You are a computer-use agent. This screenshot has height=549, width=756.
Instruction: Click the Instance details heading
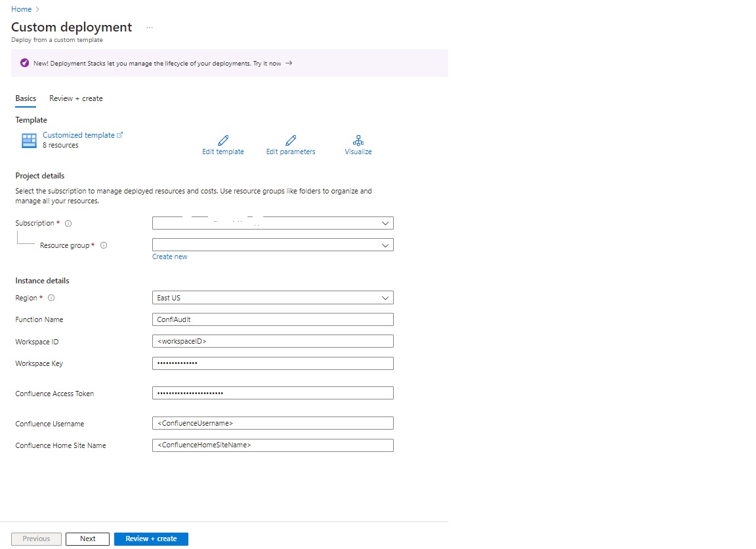pos(42,281)
